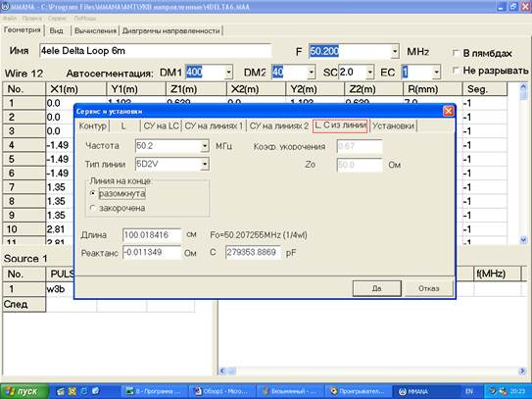Image resolution: width=532 pixels, height=399 pixels.
Task: Click the right arrow of the bottom scrollbar
Action: click(x=523, y=371)
